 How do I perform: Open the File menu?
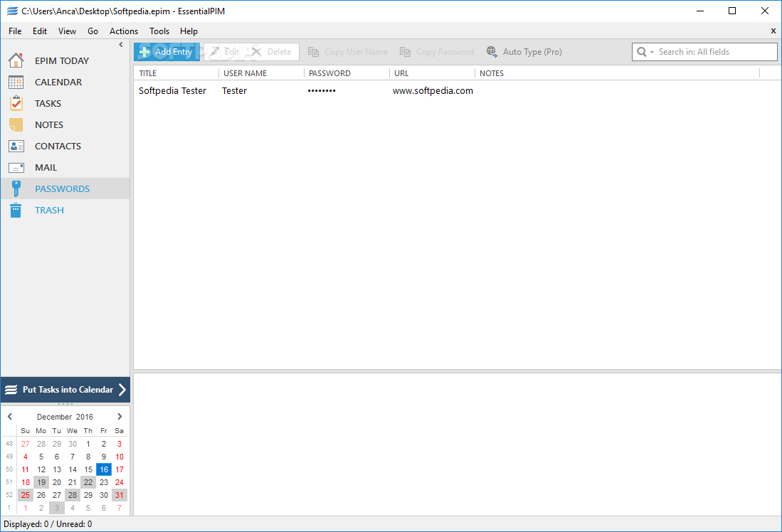tap(15, 31)
